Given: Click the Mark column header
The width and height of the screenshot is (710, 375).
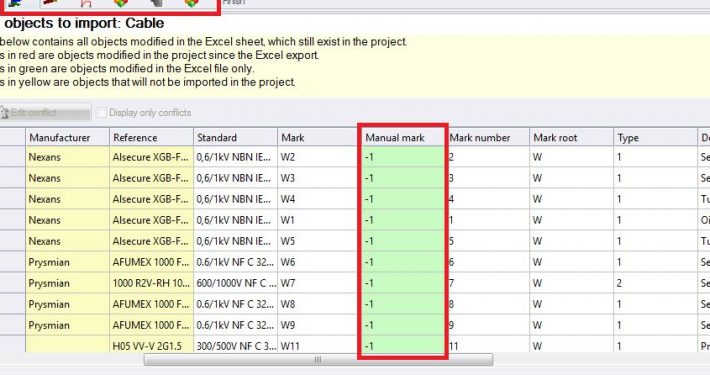Looking at the screenshot, I should coord(319,137).
